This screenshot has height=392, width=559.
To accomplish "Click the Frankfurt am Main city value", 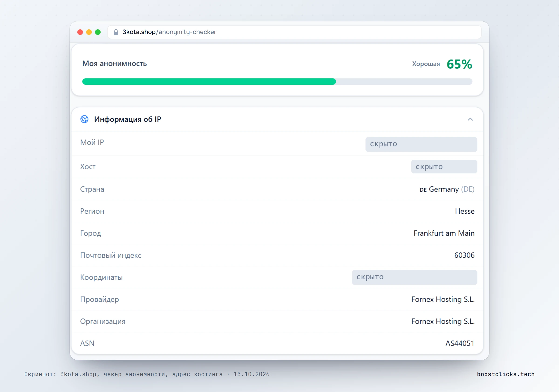I will (444, 233).
